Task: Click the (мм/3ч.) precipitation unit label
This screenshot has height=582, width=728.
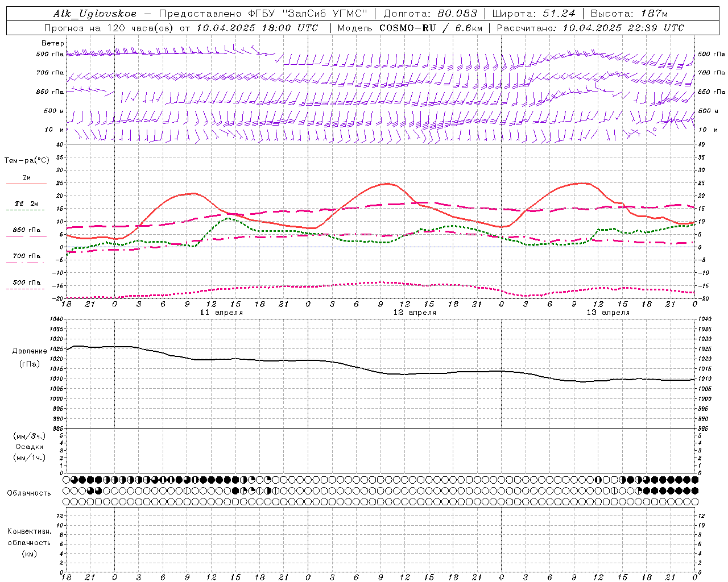Action: 29,436
